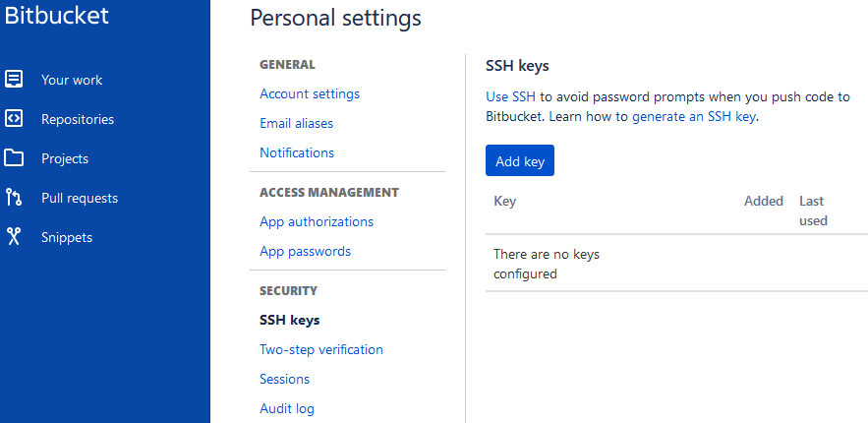The height and width of the screenshot is (423, 868).
Task: Go to Email aliases settings
Action: pyautogui.click(x=296, y=123)
